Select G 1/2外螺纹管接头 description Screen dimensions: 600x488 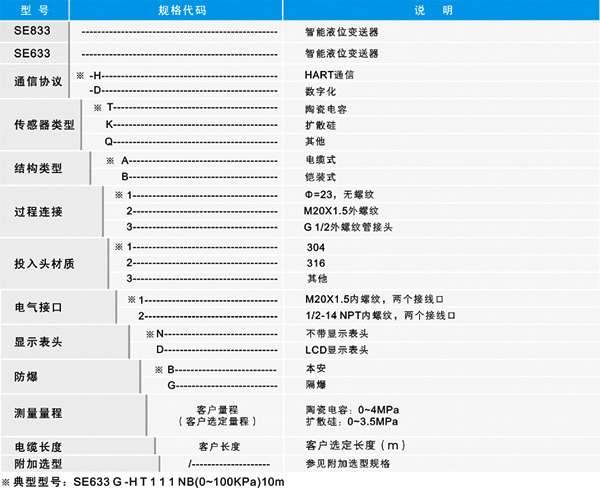pyautogui.click(x=352, y=229)
